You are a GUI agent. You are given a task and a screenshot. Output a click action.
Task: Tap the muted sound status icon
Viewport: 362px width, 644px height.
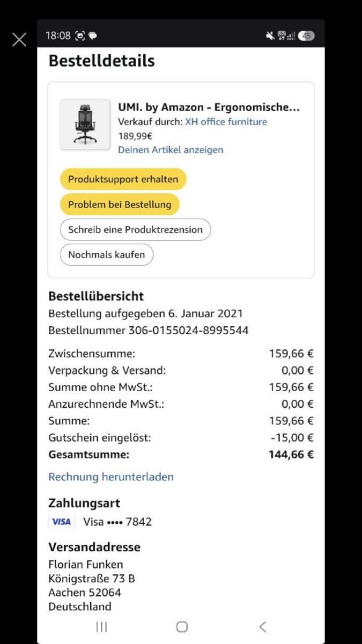coord(270,36)
